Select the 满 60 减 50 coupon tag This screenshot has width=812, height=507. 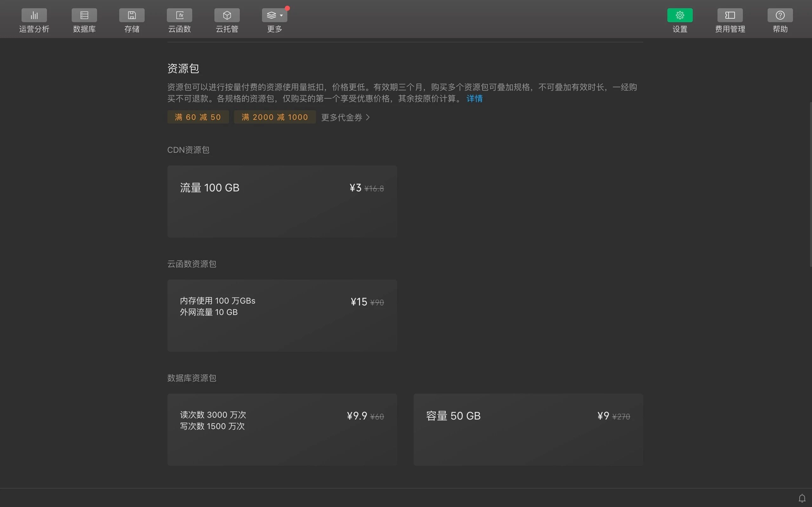click(198, 117)
